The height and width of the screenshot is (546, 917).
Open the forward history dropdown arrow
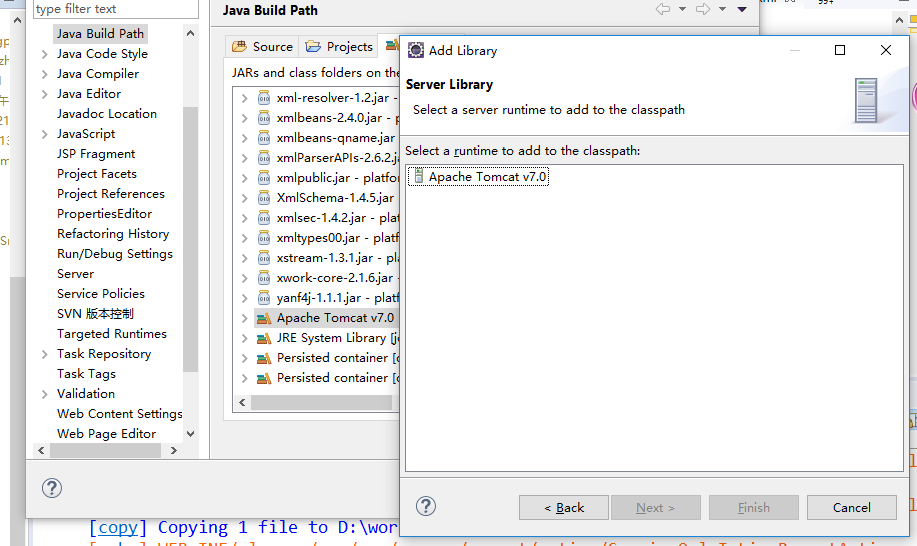click(x=722, y=9)
